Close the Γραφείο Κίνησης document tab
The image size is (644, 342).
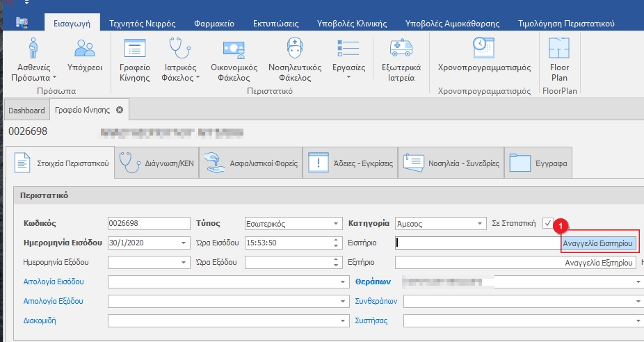(x=120, y=111)
